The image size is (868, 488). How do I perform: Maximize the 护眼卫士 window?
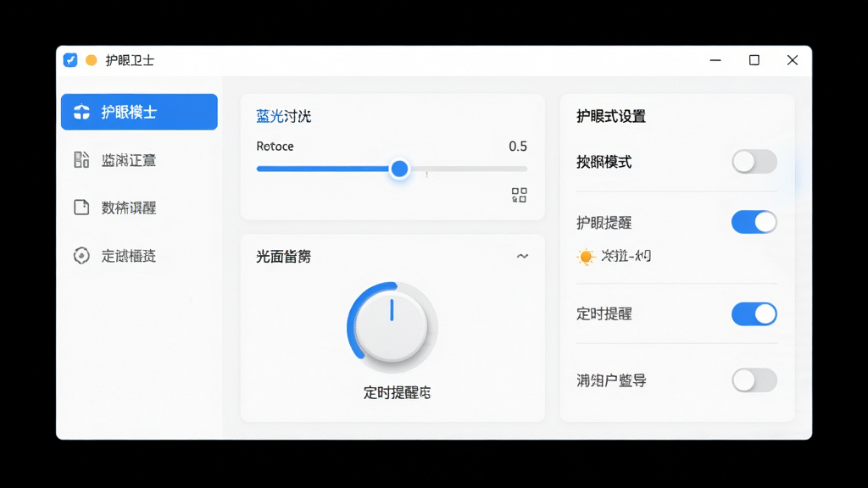point(754,60)
